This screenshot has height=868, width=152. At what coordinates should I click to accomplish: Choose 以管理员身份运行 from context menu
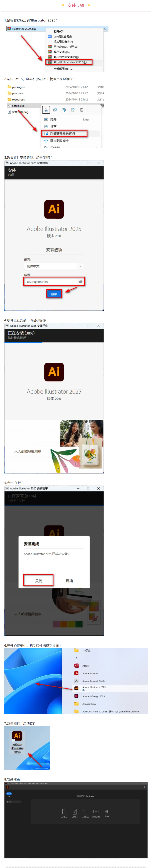64,134
